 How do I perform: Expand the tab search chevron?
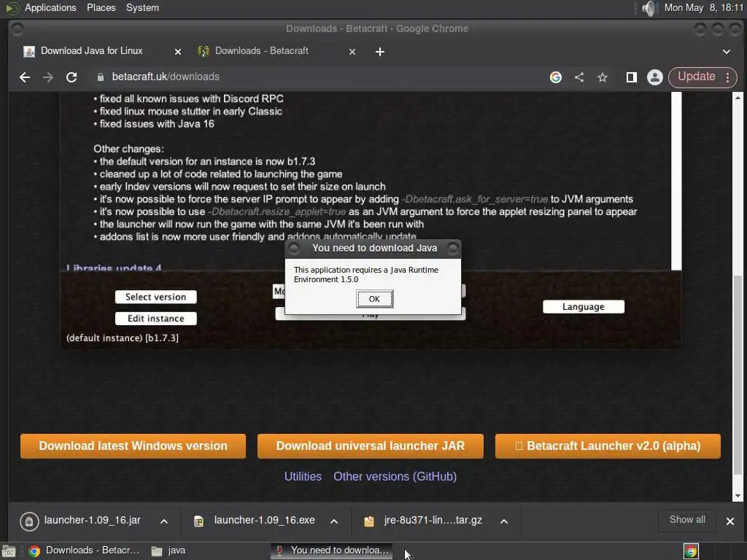pos(727,52)
